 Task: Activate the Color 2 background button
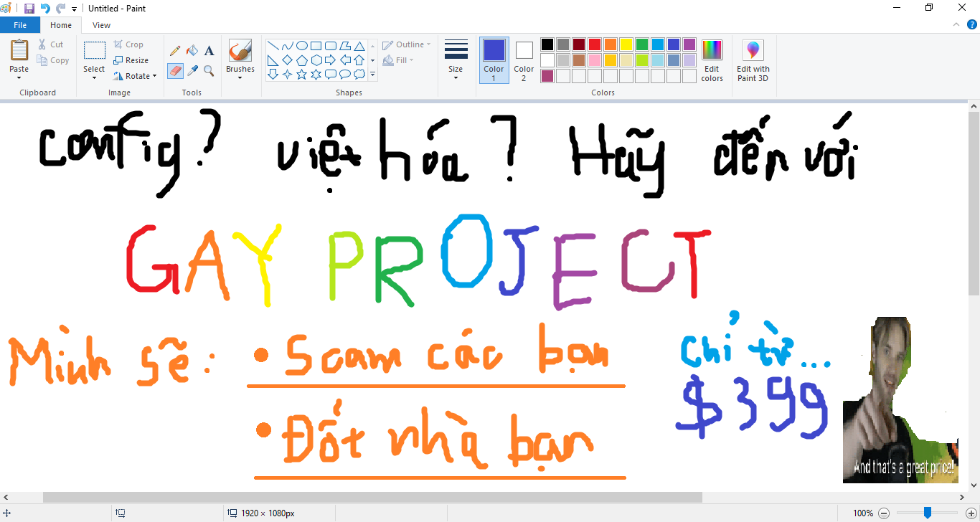click(524, 60)
